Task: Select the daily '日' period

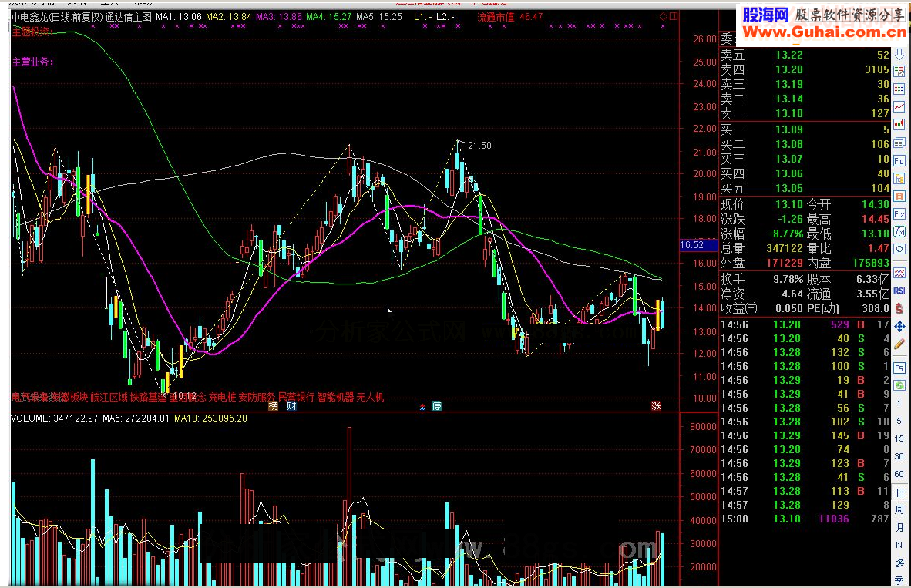Action: point(899,492)
